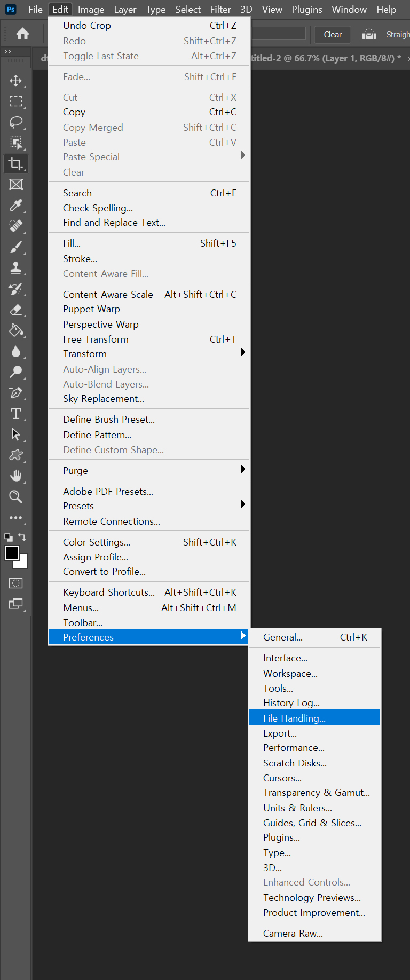Open the Layer menu
This screenshot has width=410, height=980.
pyautogui.click(x=125, y=10)
